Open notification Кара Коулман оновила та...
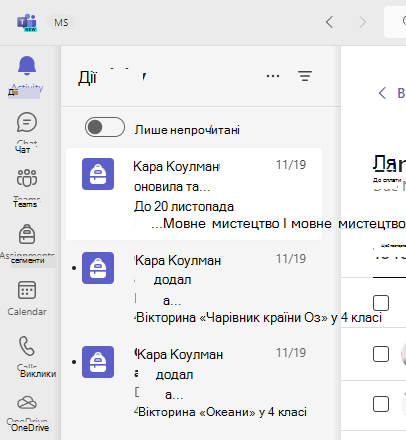The width and height of the screenshot is (406, 440). [194, 194]
